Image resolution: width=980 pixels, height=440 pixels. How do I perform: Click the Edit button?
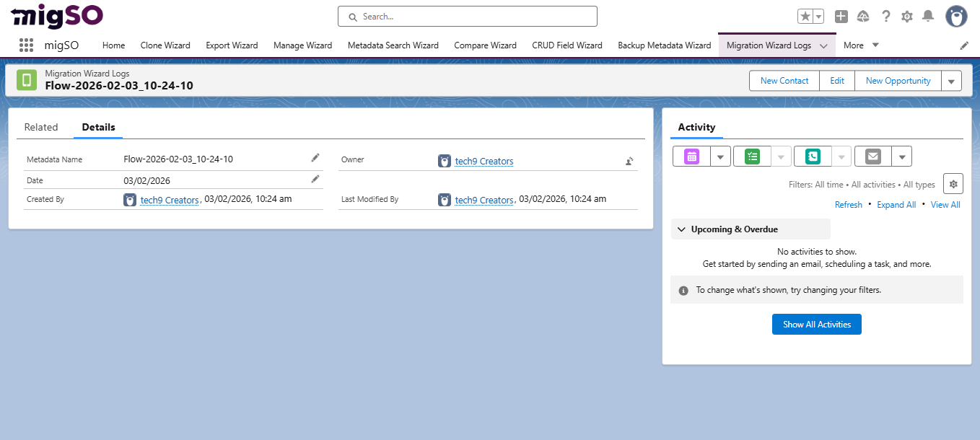tap(837, 81)
